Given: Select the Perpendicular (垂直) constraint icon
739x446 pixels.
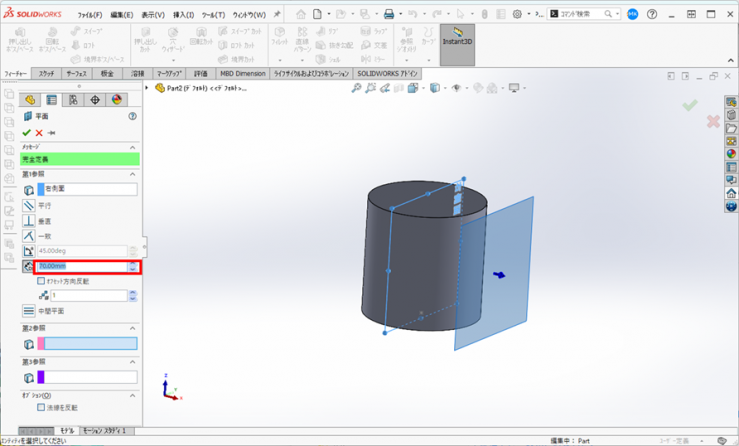Looking at the screenshot, I should [x=29, y=221].
